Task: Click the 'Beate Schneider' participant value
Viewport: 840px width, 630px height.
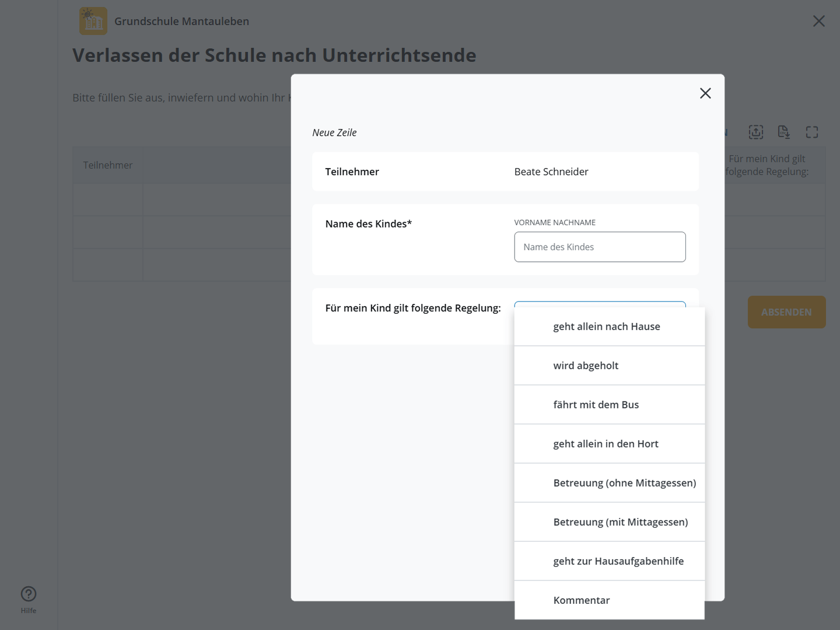Action: point(551,171)
